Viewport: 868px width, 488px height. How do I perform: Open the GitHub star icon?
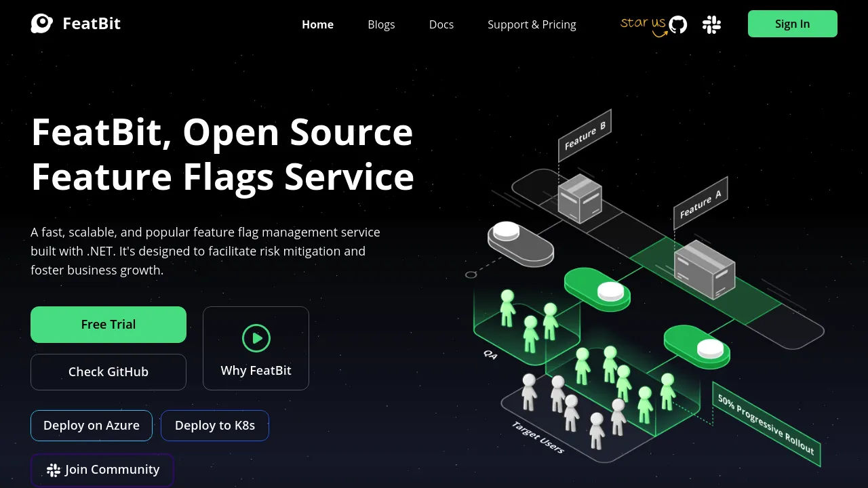point(678,25)
